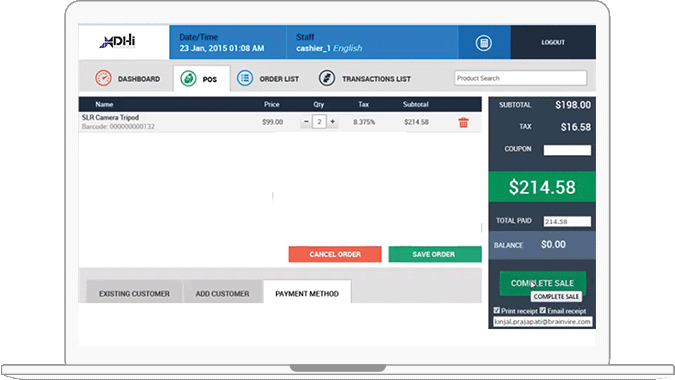Image resolution: width=675 pixels, height=380 pixels.
Task: Toggle the Email receipt checkbox
Action: (x=543, y=310)
